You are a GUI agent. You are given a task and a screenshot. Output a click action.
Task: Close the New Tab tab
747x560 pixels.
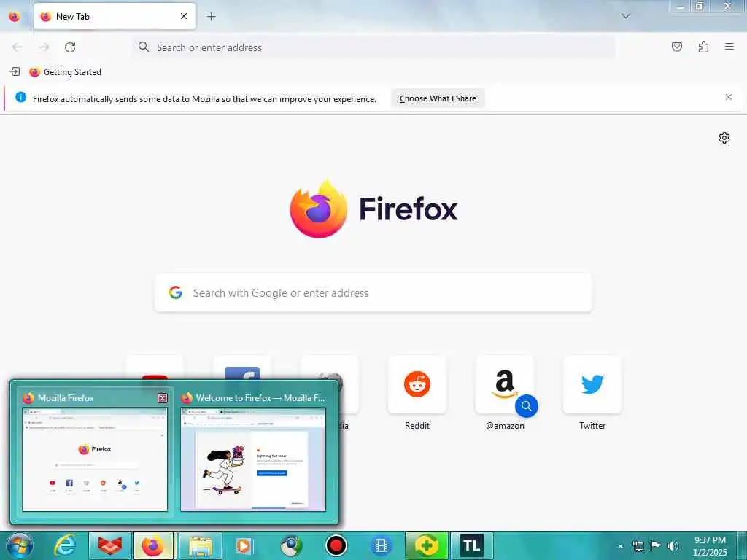[x=184, y=16]
